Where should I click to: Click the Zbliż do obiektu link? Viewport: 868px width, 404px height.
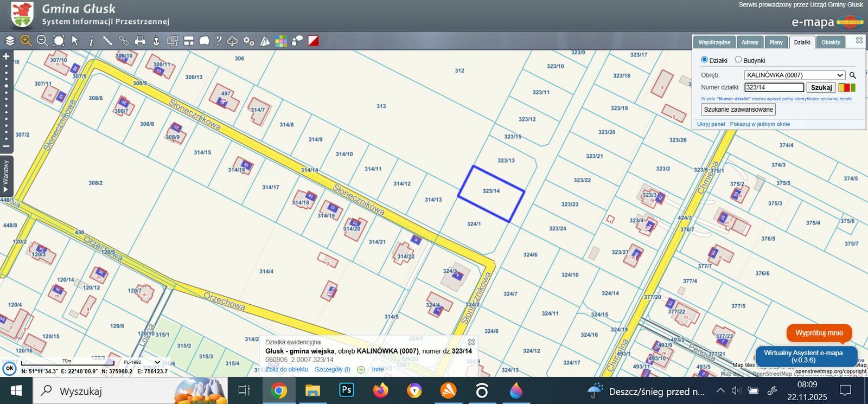point(286,369)
